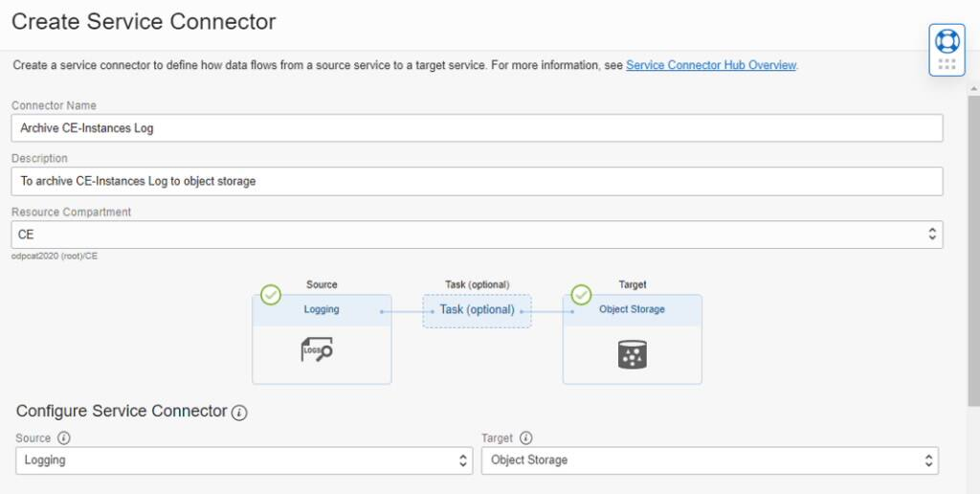Open the help lifebuoy icon

coord(947,40)
